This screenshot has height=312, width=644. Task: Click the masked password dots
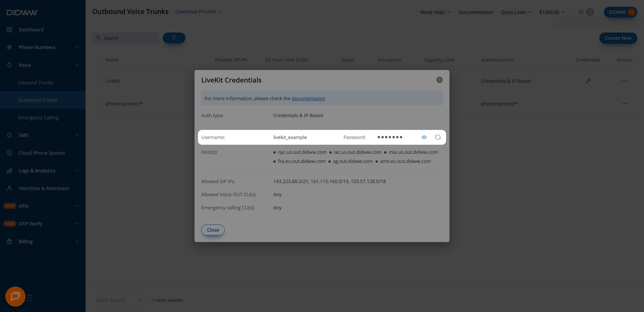tap(390, 137)
